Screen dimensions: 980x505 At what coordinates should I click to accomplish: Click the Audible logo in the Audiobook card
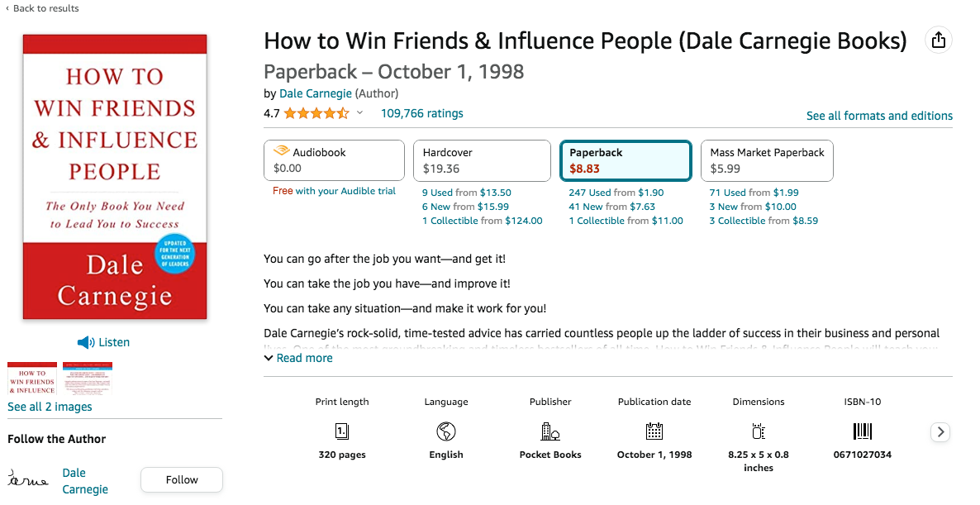[x=280, y=151]
